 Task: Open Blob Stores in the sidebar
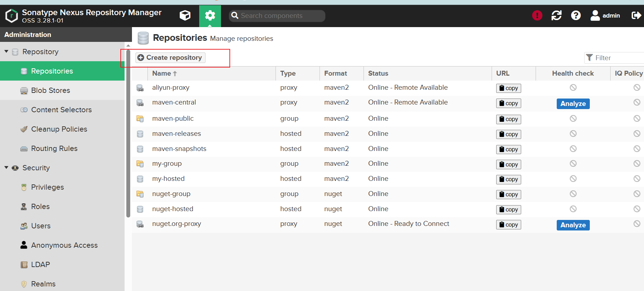(x=50, y=90)
